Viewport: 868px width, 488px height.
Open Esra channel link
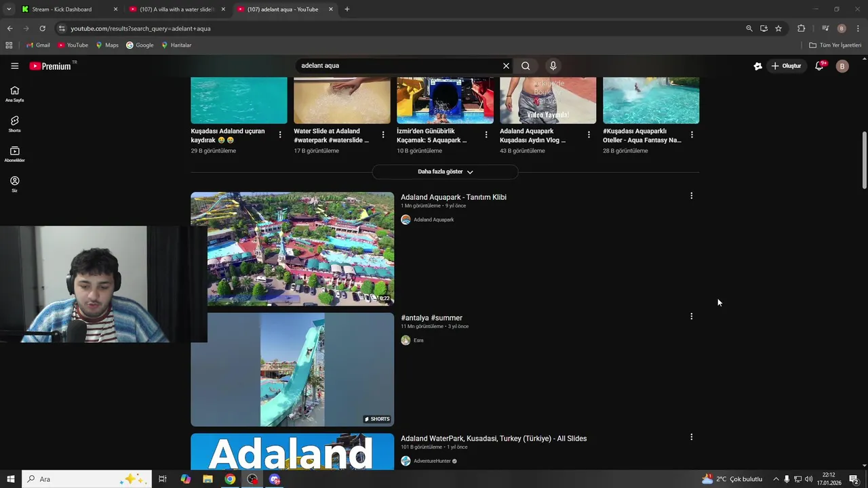click(x=418, y=340)
